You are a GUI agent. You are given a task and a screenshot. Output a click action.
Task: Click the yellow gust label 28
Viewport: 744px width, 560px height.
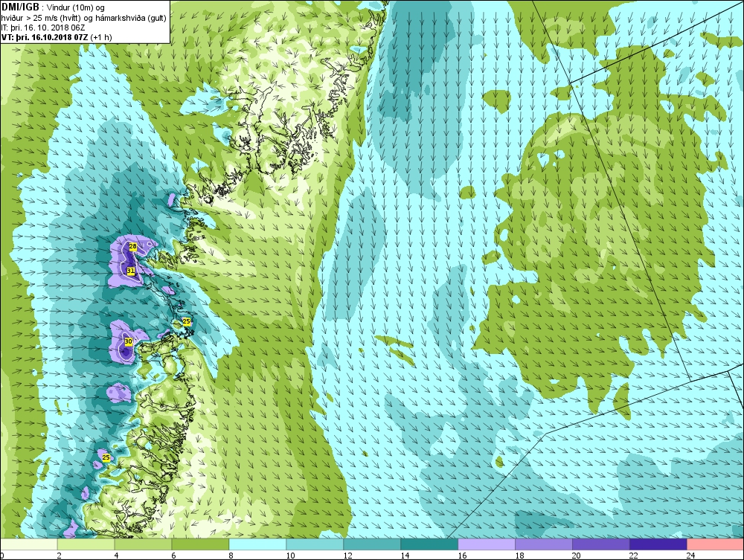click(x=133, y=246)
